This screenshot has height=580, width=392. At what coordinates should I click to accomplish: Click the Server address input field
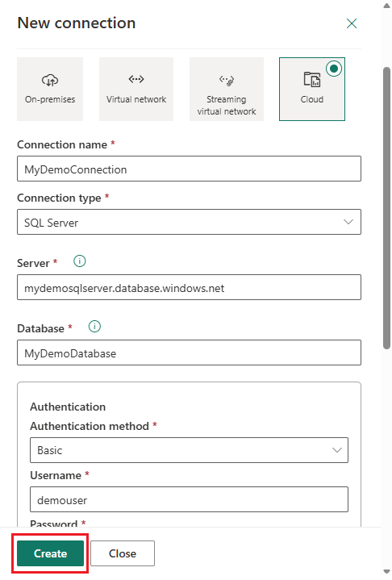(x=189, y=287)
